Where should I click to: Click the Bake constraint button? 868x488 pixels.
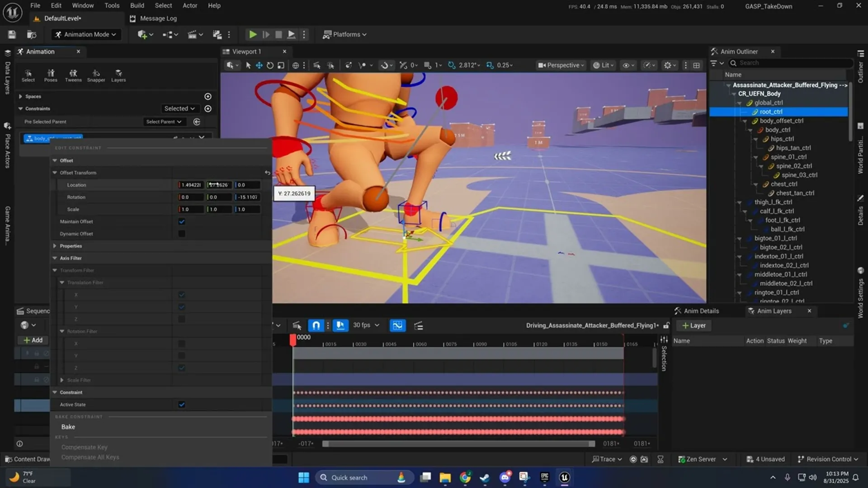tap(68, 427)
